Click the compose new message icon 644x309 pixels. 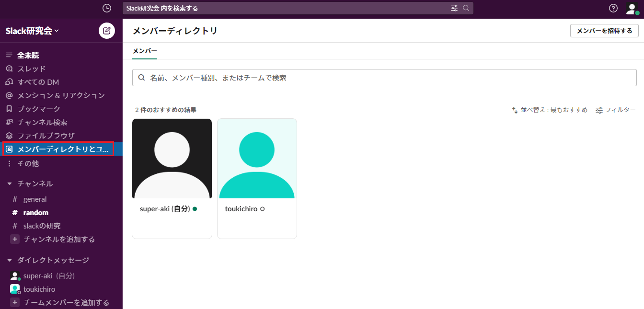pyautogui.click(x=107, y=31)
